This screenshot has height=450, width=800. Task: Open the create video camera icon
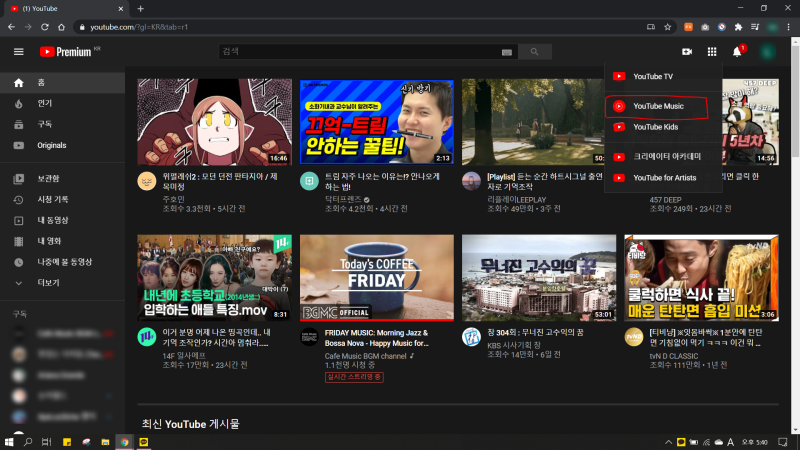click(x=687, y=52)
